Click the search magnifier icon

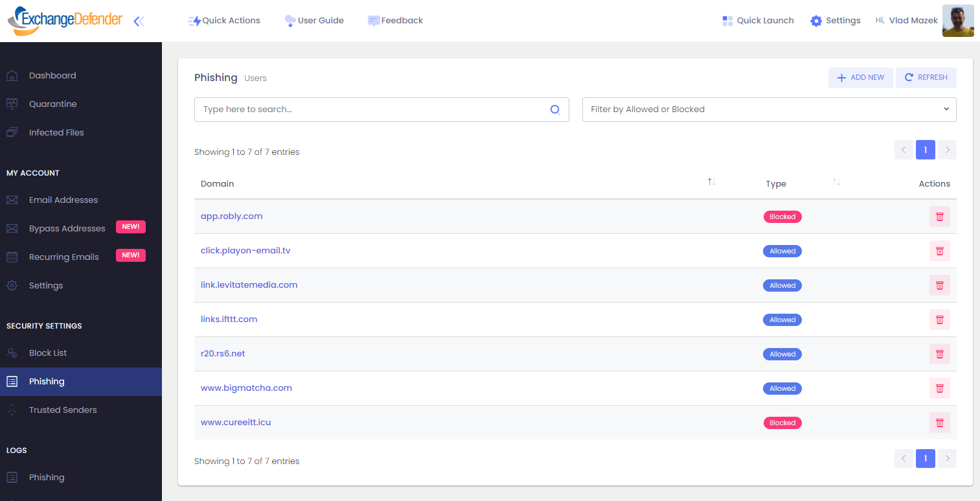[555, 109]
